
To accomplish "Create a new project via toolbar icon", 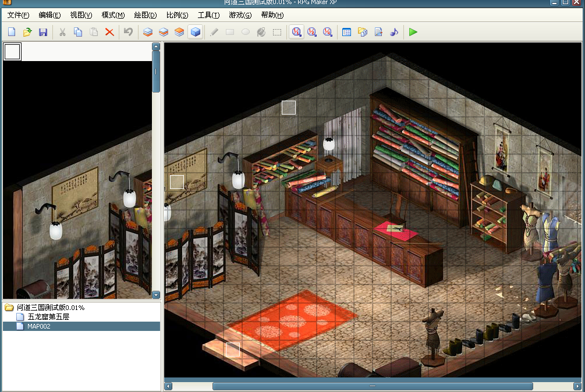I will click(x=12, y=32).
